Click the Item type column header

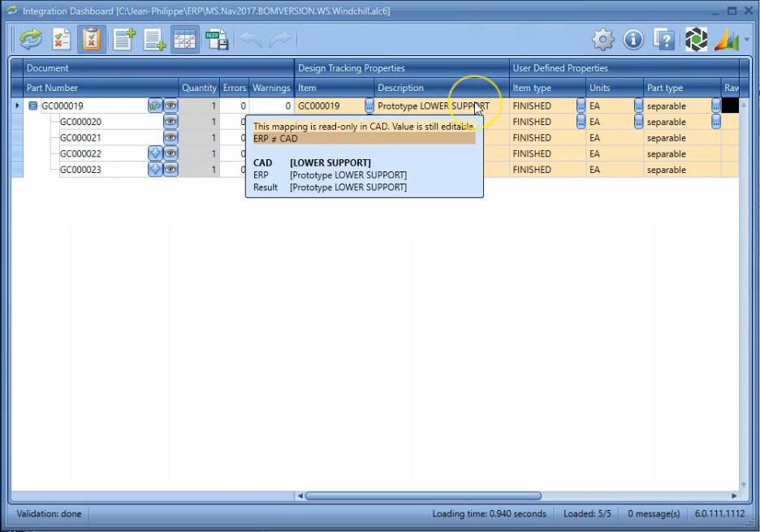tap(547, 88)
